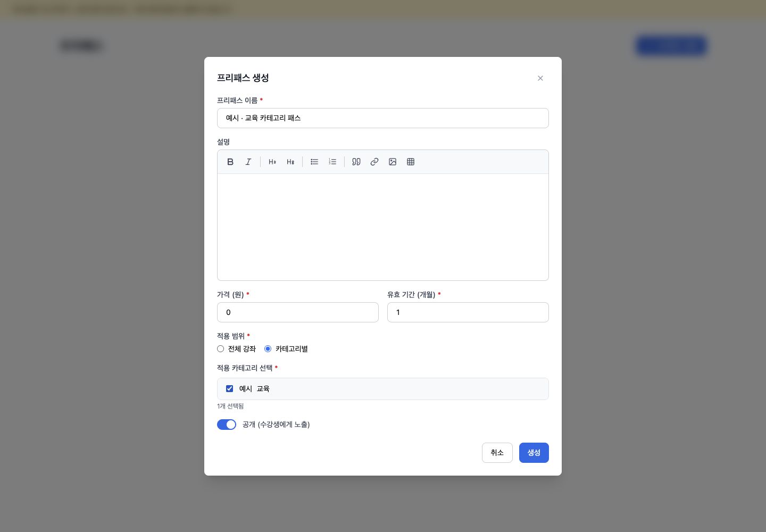Focus the 가격 (원) input field
This screenshot has width=766, height=532.
point(298,312)
